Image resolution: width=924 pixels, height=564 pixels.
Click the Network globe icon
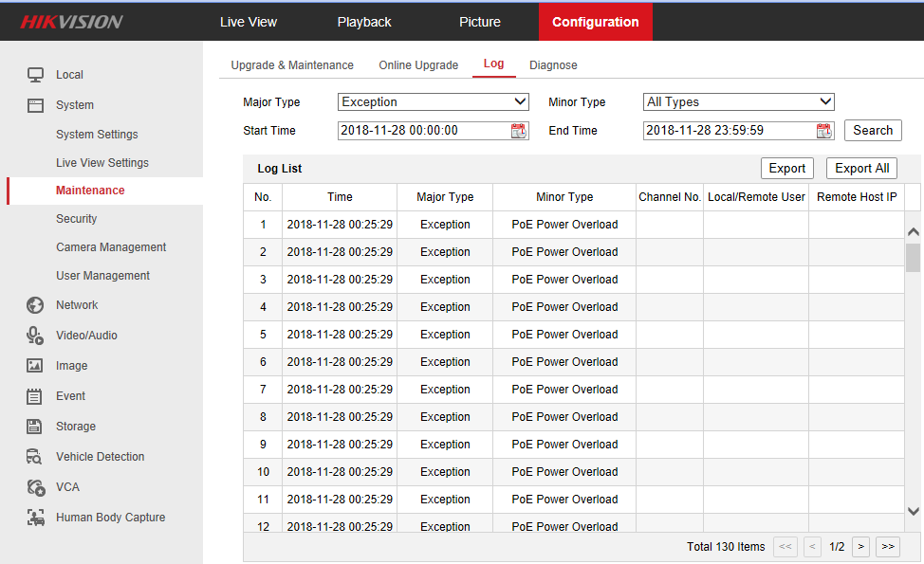click(35, 305)
